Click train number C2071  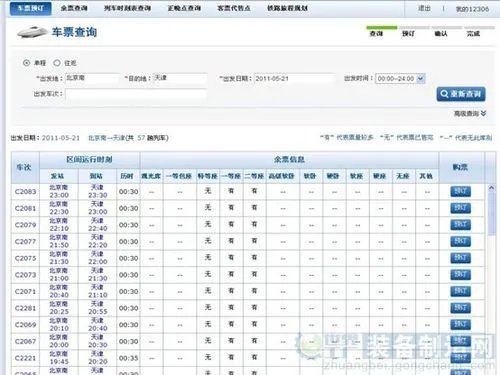click(25, 292)
